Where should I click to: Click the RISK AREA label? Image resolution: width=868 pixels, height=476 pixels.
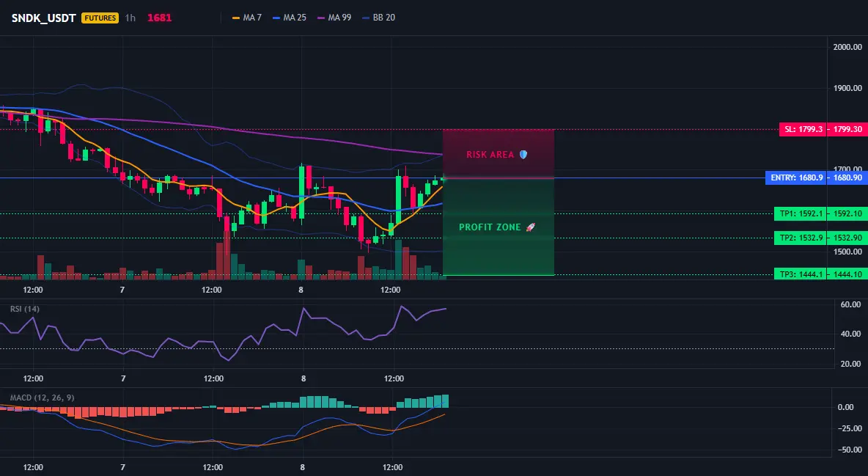pyautogui.click(x=490, y=155)
